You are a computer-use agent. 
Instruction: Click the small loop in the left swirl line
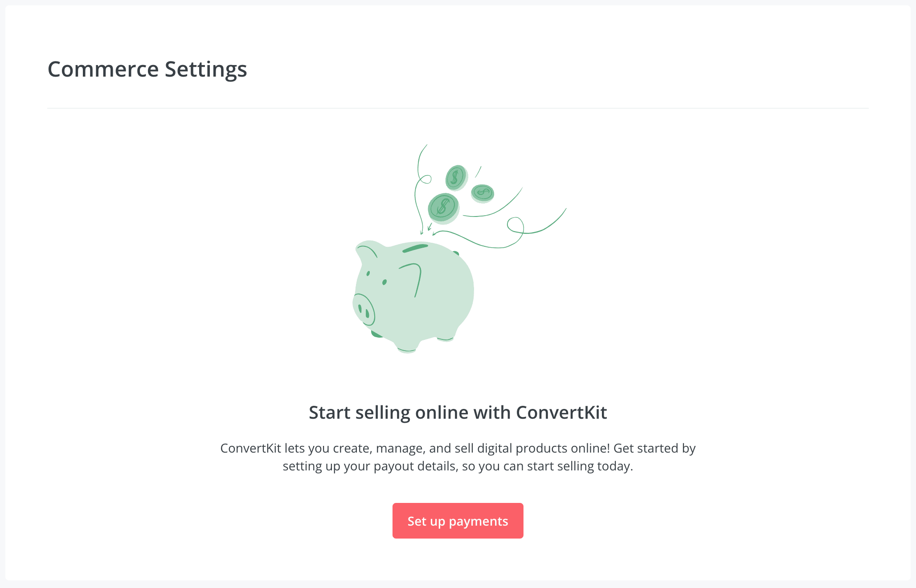click(425, 179)
